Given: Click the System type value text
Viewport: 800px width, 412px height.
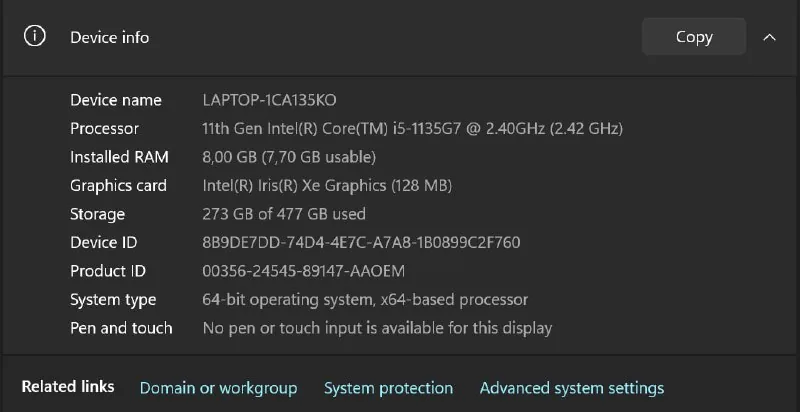Looking at the screenshot, I should point(365,299).
